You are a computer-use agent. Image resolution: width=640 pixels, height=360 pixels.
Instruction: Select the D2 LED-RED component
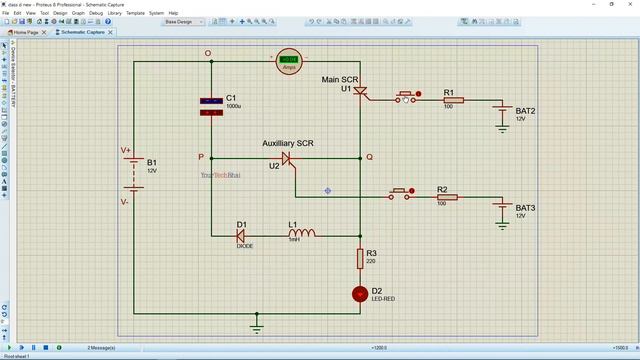tap(360, 294)
